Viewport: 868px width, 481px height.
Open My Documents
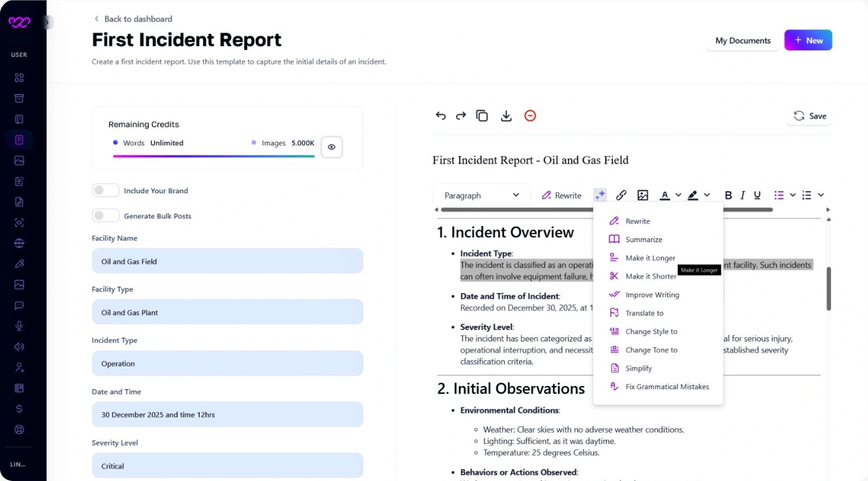(743, 41)
